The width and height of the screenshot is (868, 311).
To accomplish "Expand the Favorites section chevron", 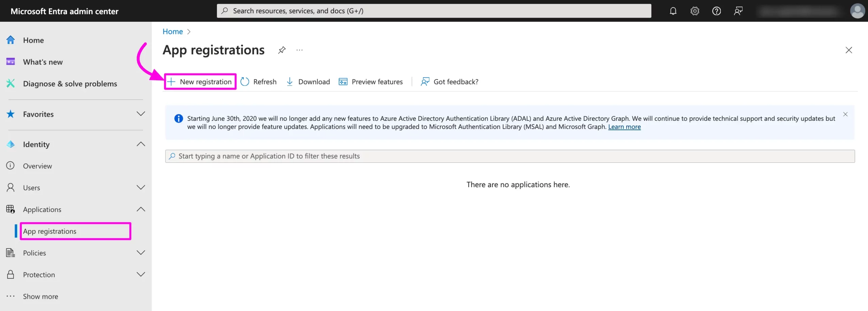I will [x=141, y=114].
